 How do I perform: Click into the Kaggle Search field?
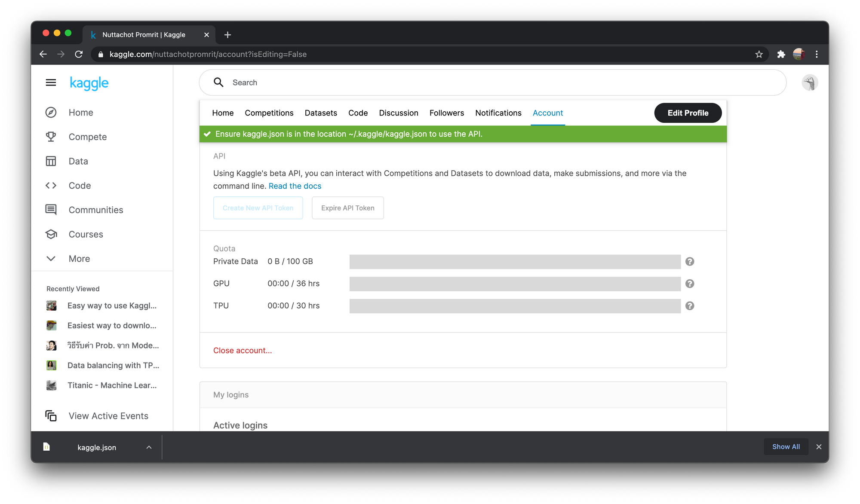(x=493, y=82)
